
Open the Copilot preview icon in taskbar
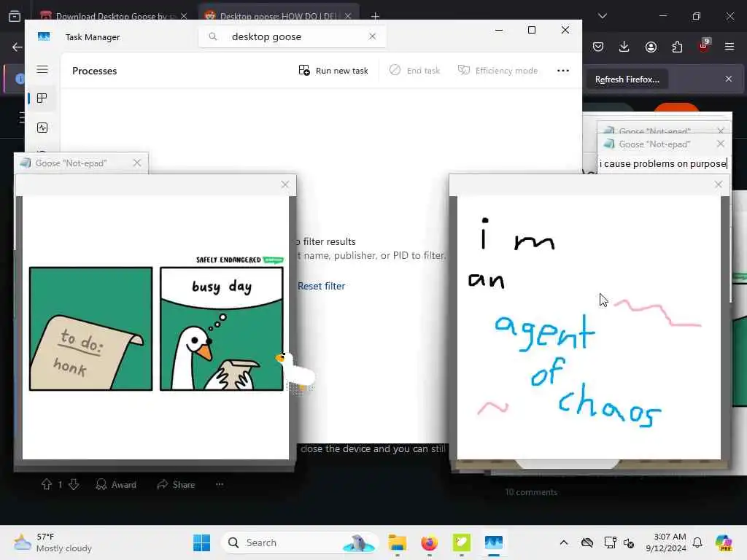[x=724, y=542]
